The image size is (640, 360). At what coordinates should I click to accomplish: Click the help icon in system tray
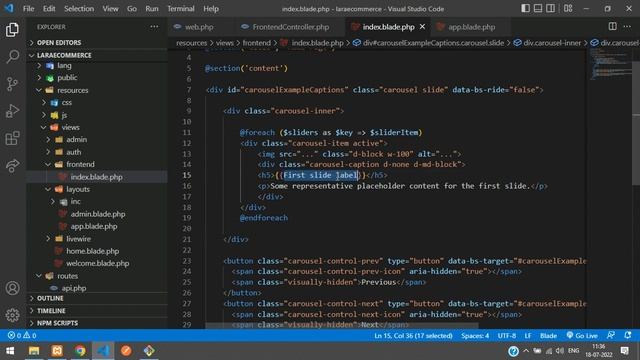point(513,351)
